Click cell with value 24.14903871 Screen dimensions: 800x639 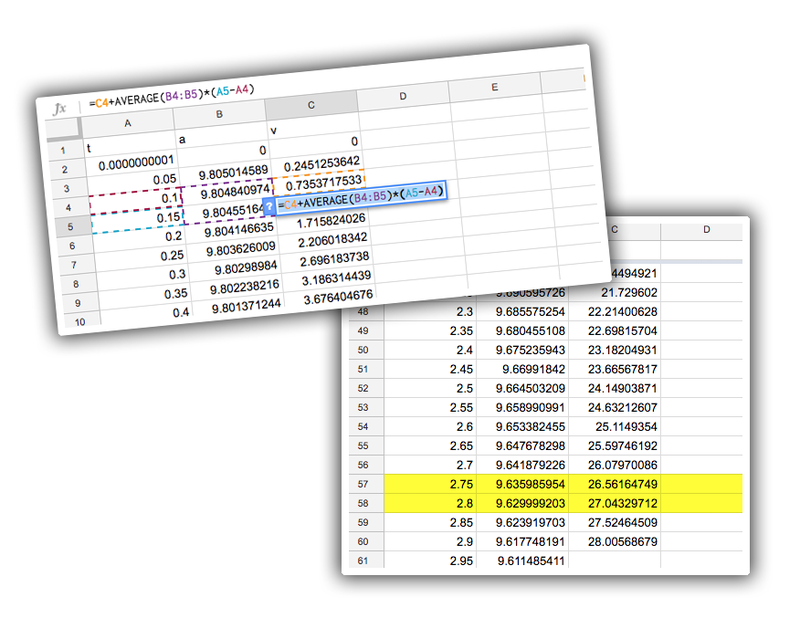pyautogui.click(x=614, y=388)
